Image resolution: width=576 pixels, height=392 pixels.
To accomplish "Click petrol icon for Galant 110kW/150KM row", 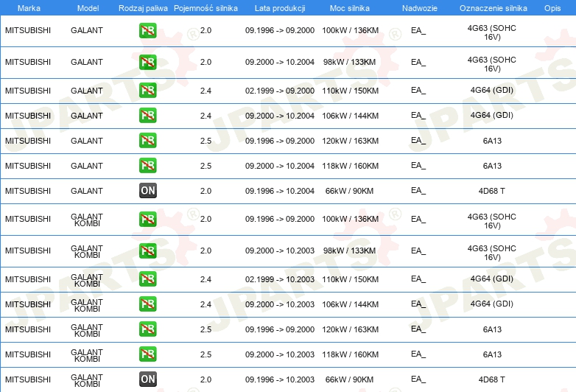I will (x=147, y=91).
